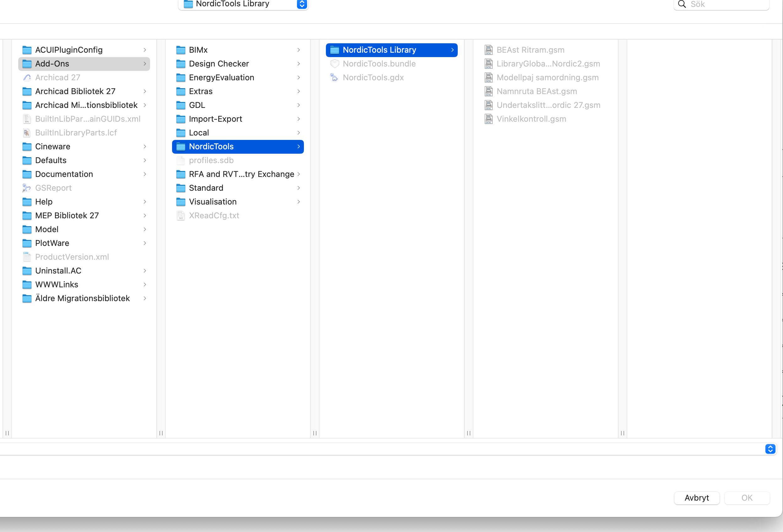This screenshot has height=532, width=783.
Task: Click the NordicTools.gdx file icon
Action: (x=334, y=78)
